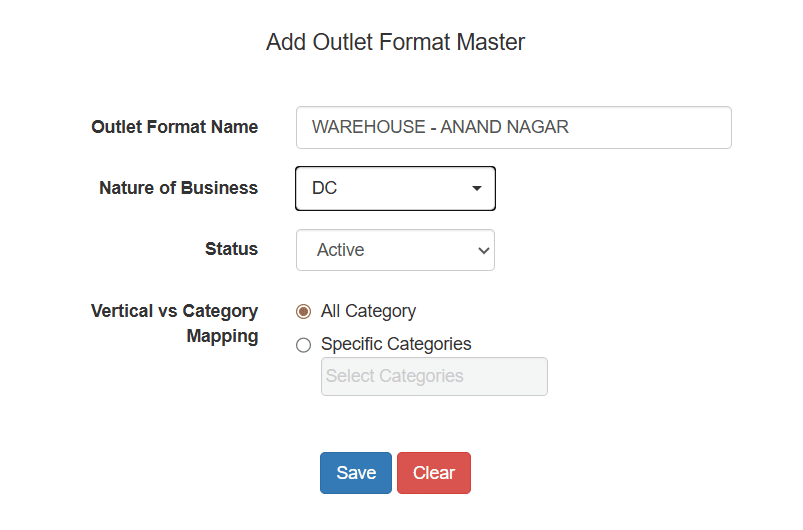This screenshot has width=803, height=530.
Task: Click the "All Category" option text
Action: (368, 311)
